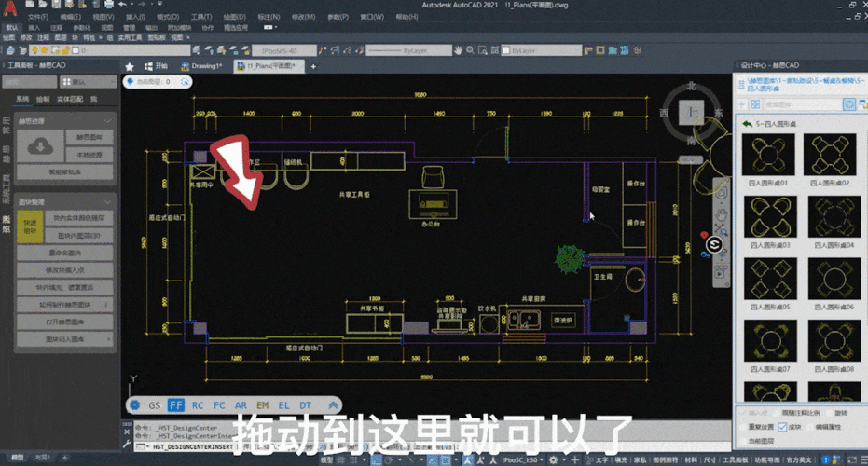Viewport: 868px width, 466px height.
Task: Click the match properties icon after layer name box
Action: 196,50
